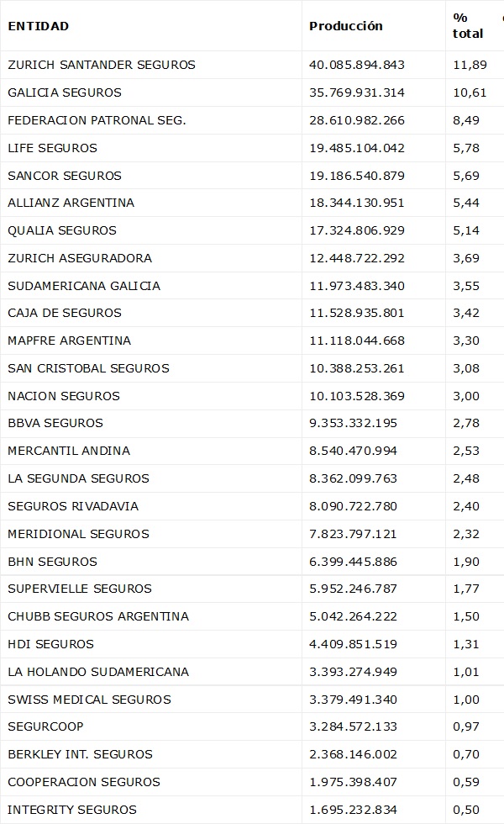The height and width of the screenshot is (824, 504).
Task: Select SANCOR SEGUROS in the table
Action: tap(65, 176)
